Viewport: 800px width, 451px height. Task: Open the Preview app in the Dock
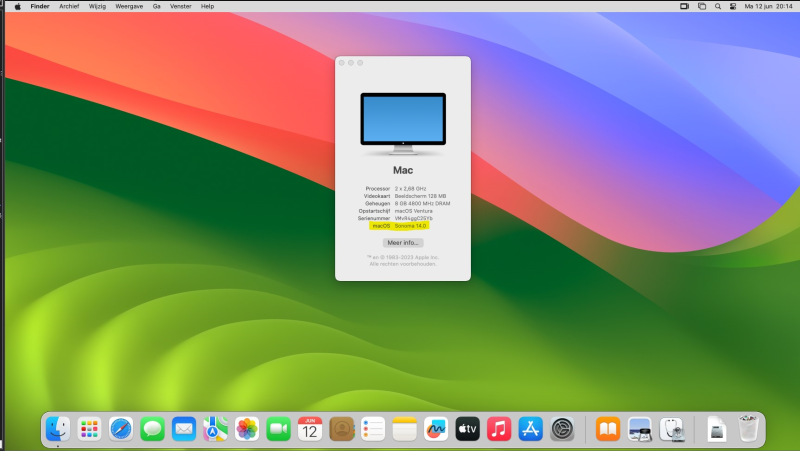[x=640, y=429]
